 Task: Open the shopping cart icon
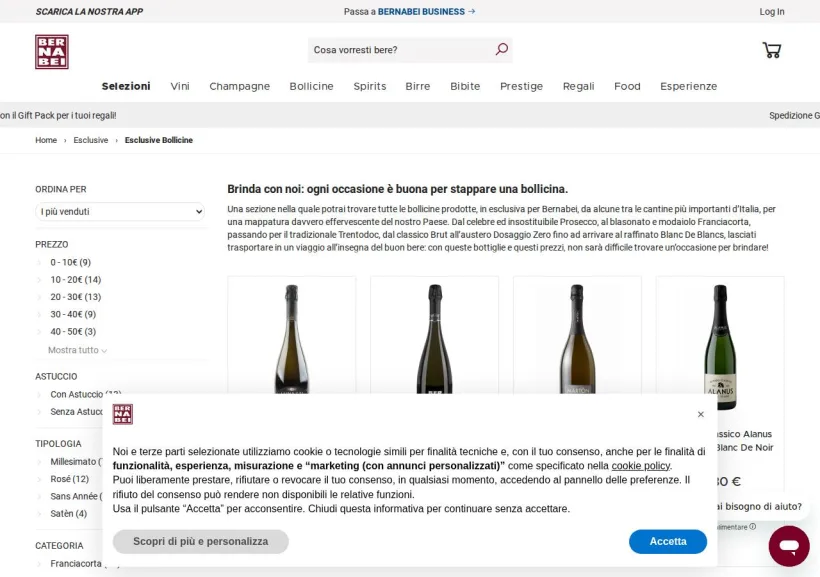[x=771, y=50]
